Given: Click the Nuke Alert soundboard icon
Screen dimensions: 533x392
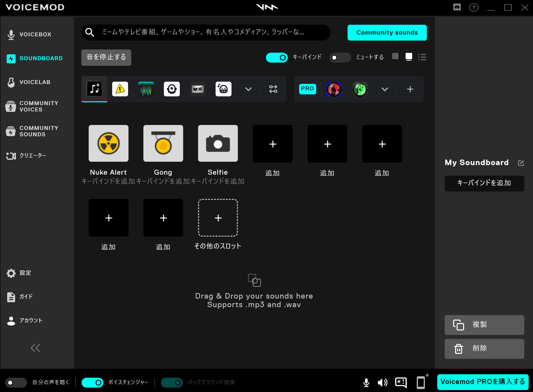Looking at the screenshot, I should (108, 144).
